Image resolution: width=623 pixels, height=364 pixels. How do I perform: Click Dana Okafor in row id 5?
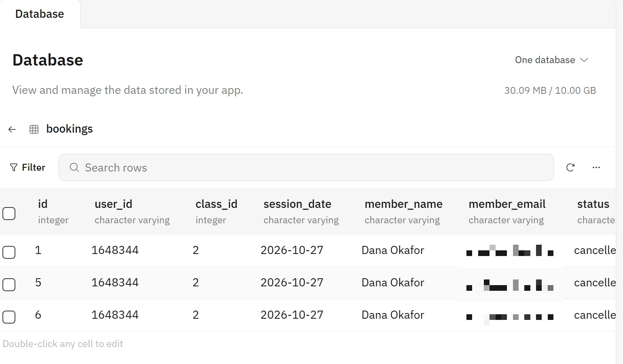point(393,283)
